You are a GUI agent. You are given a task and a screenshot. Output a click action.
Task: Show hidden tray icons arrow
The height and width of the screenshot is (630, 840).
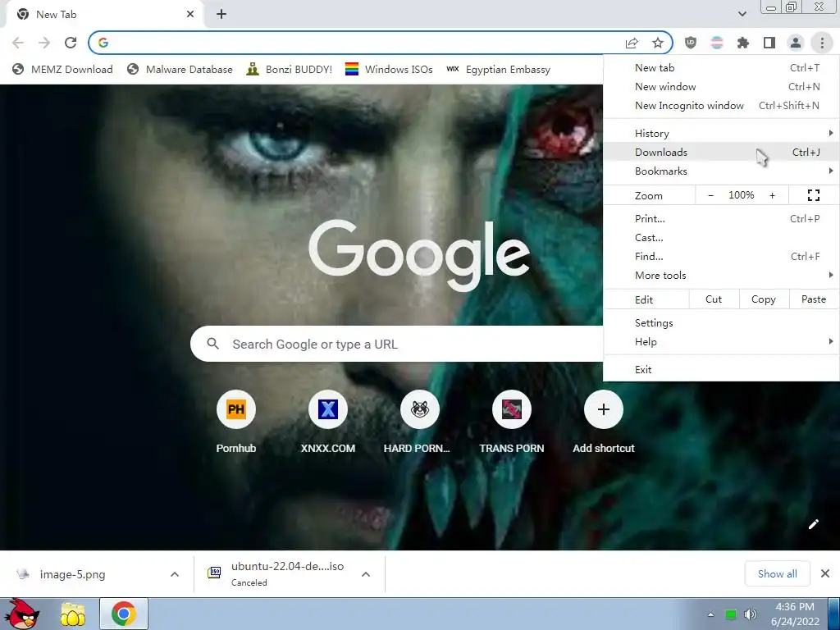click(710, 614)
